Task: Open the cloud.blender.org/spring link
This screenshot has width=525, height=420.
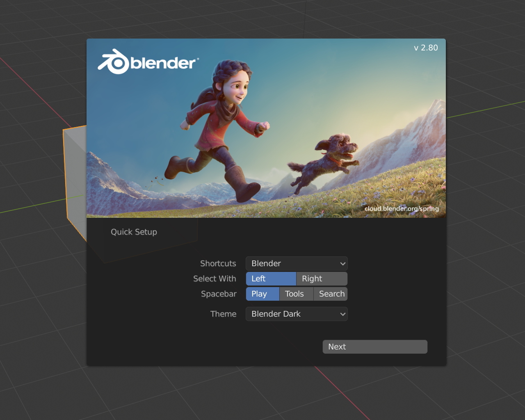Action: [402, 208]
